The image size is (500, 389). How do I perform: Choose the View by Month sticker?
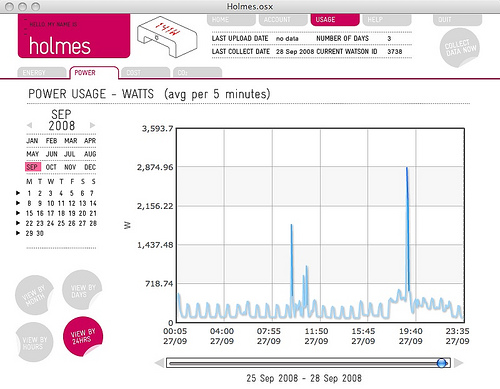click(35, 295)
